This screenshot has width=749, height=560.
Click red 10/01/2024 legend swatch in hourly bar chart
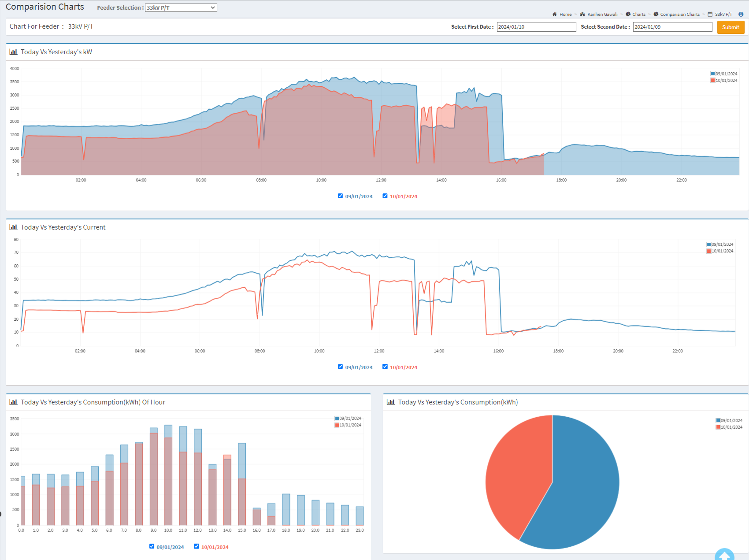coord(337,425)
